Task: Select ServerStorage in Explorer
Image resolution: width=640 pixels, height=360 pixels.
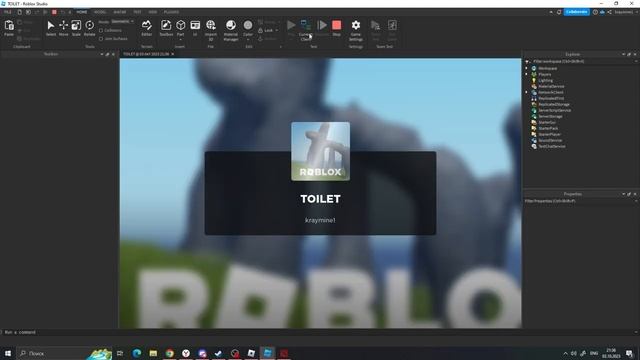Action: pos(550,116)
